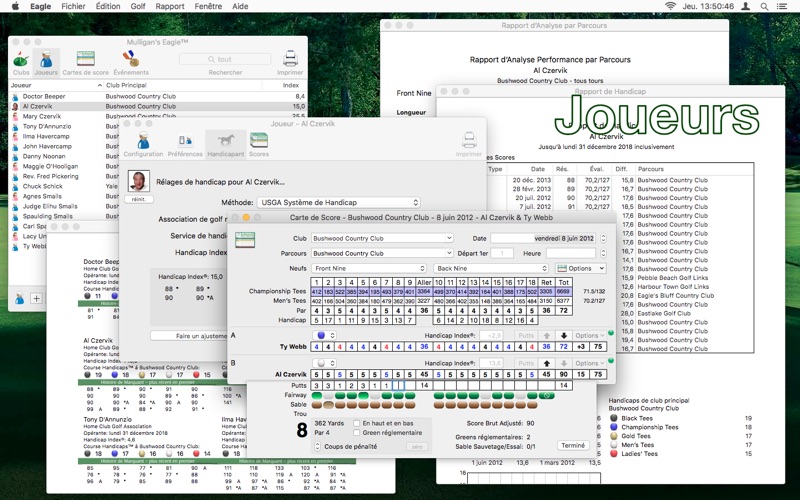
Task: Open Options menu in Al Czervik's row
Action: click(x=589, y=363)
